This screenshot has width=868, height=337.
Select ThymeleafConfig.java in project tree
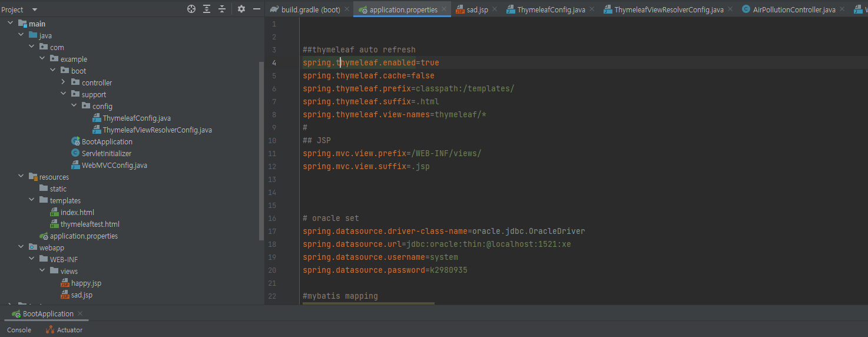[x=137, y=118]
